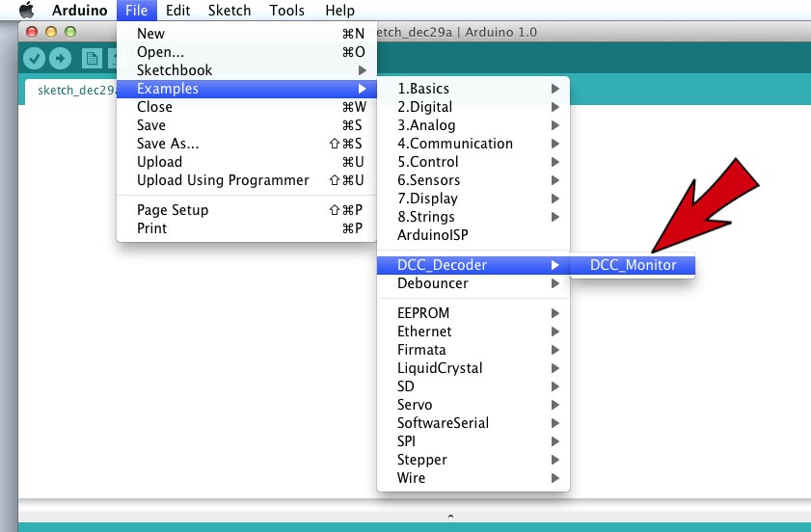Expand the Sketchbook submenu
Screen dimensions: 811x532
[247, 69]
